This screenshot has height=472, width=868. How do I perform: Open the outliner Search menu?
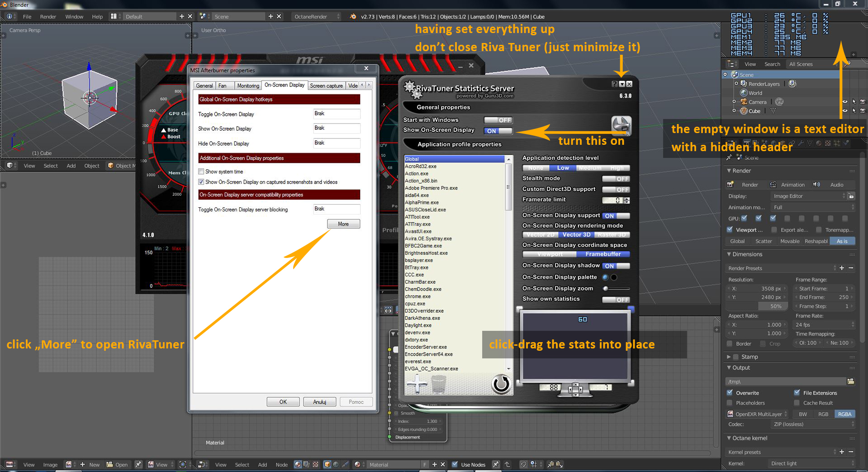click(772, 64)
